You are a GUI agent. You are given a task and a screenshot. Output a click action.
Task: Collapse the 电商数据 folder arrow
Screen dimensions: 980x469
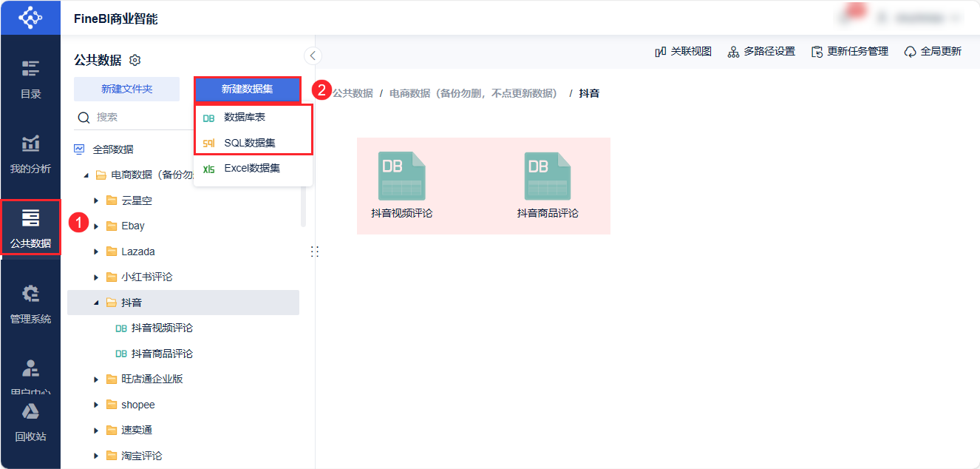click(86, 175)
